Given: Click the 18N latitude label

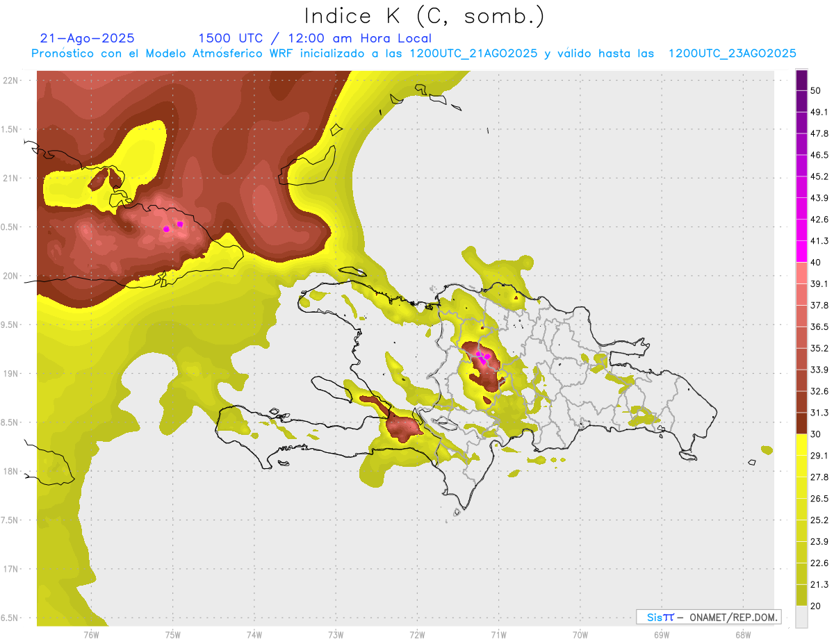Looking at the screenshot, I should click(x=10, y=471).
